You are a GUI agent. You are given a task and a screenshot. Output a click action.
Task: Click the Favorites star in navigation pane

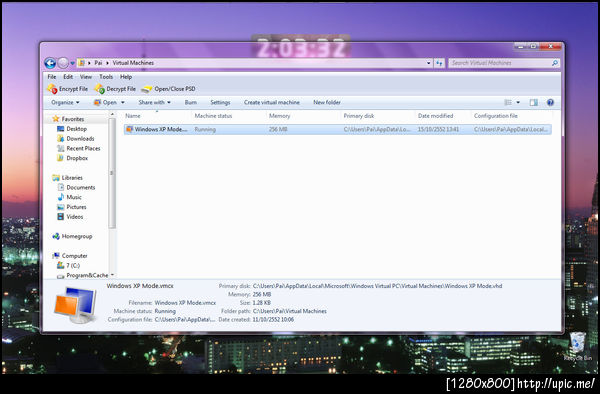coord(56,119)
